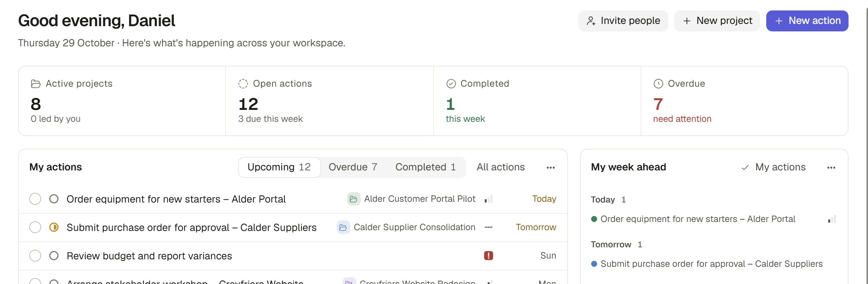Click urgent priority icon on Review budget row
The height and width of the screenshot is (284, 868).
(x=489, y=256)
